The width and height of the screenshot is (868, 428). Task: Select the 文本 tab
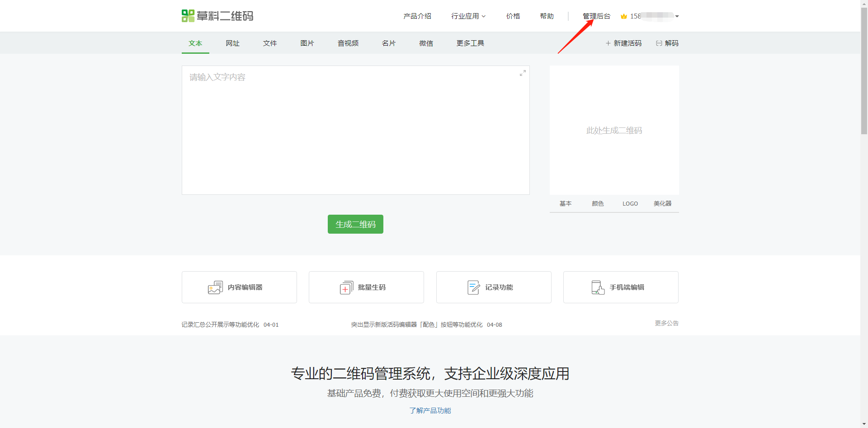point(195,43)
